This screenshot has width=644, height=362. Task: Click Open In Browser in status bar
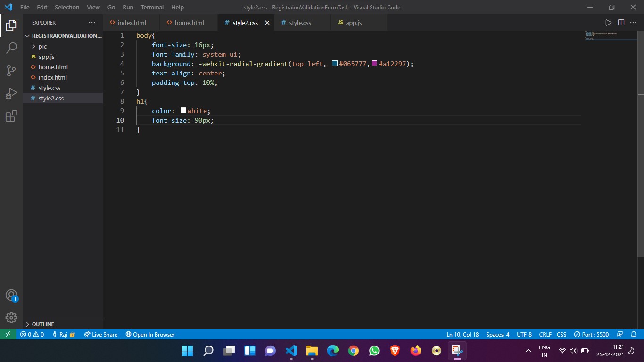[150, 334]
